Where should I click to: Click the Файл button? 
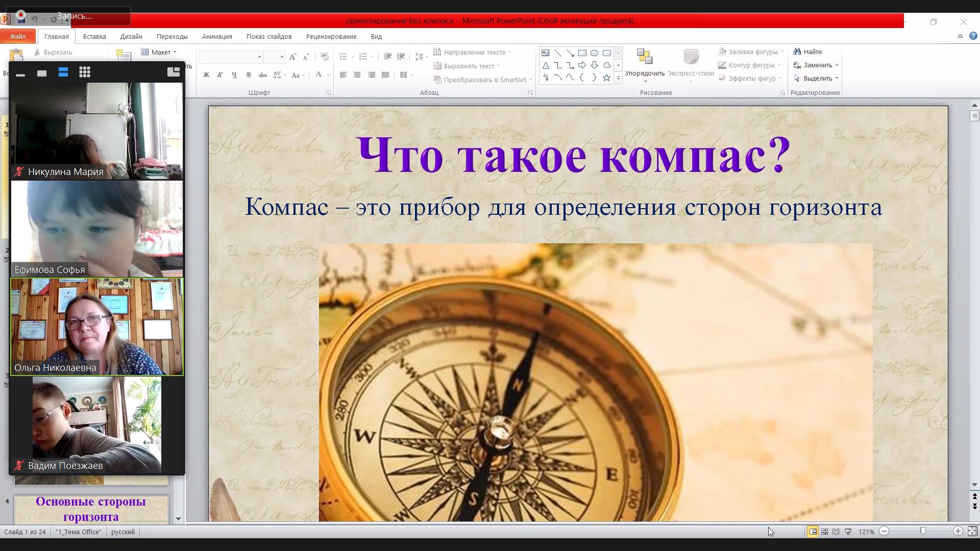tap(18, 36)
